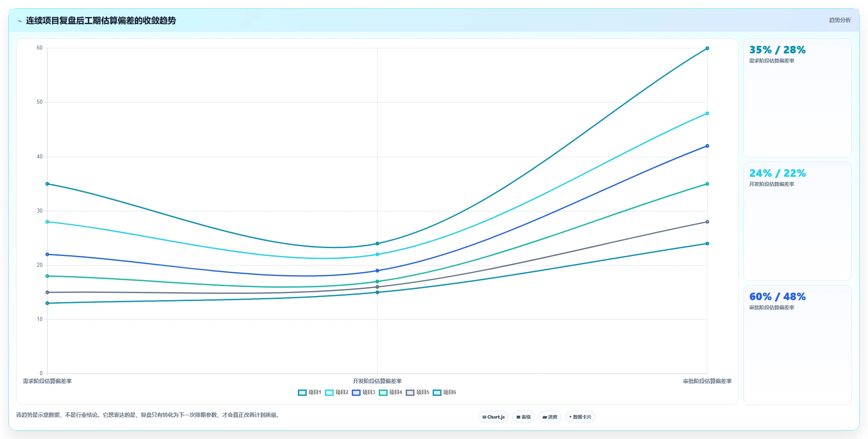
Task: Select the 项目3 data point at value 42
Action: tap(707, 146)
